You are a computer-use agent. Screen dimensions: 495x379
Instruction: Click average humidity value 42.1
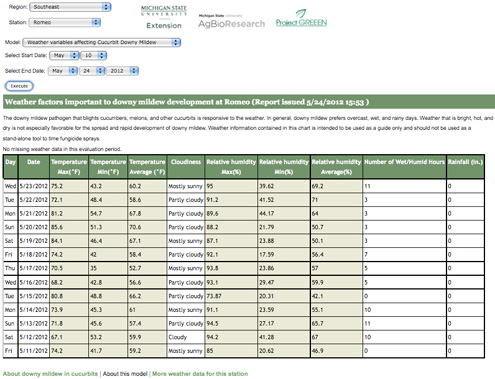click(336, 296)
